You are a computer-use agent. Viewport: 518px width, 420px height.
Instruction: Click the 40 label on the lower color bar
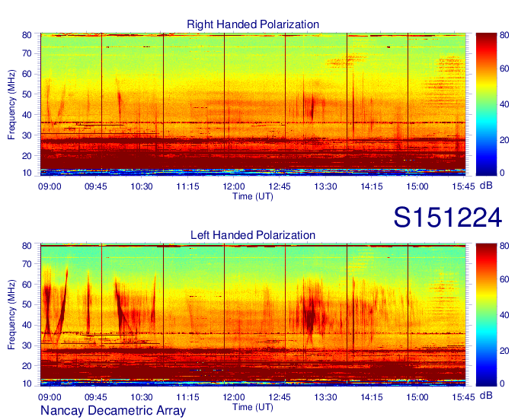pos(504,315)
